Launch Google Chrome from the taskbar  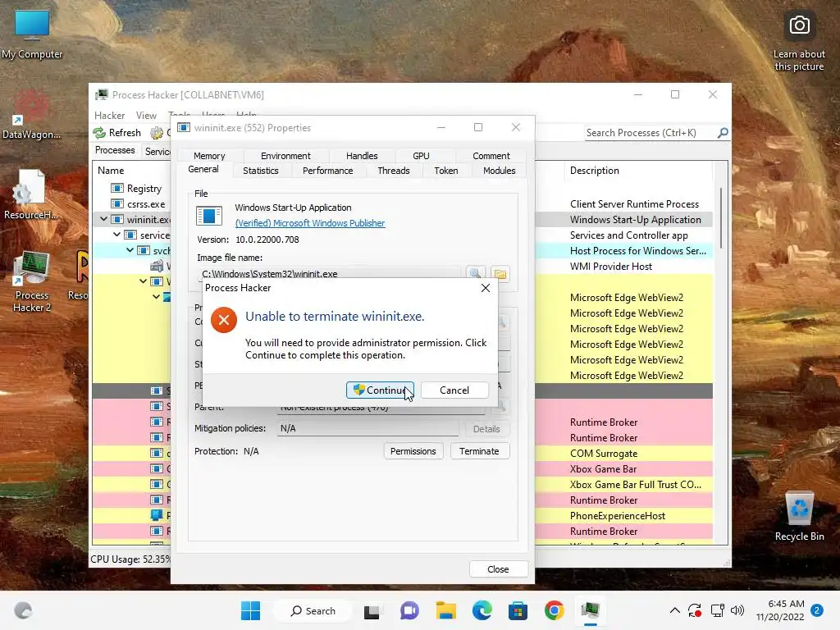point(555,610)
